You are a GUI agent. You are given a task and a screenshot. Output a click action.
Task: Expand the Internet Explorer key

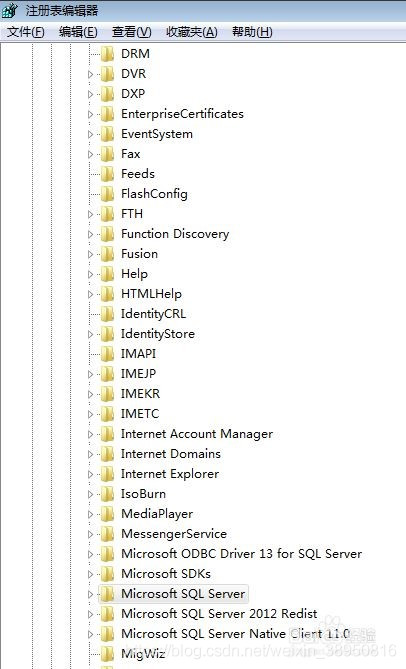(90, 474)
